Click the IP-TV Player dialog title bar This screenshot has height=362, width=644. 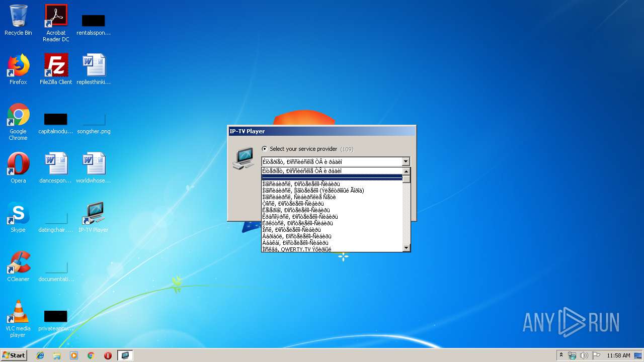pos(321,131)
